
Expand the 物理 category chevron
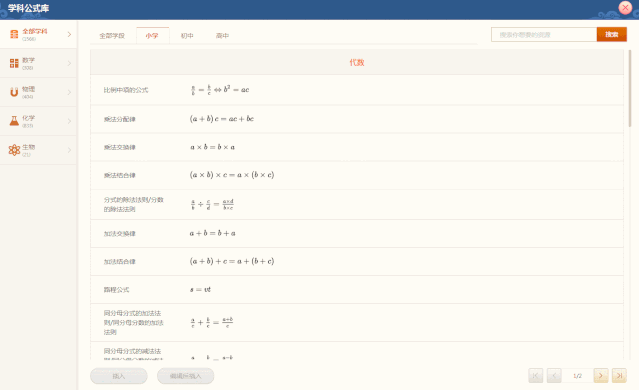pyautogui.click(x=69, y=93)
